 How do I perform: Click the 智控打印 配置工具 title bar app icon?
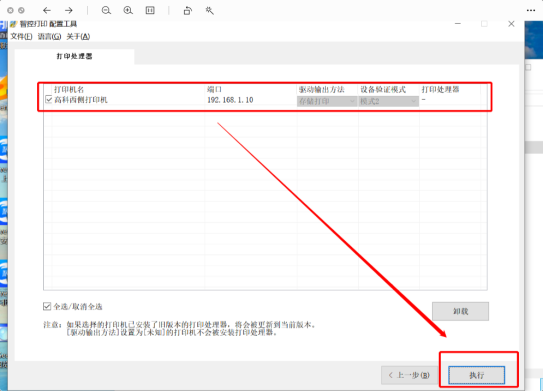[13, 24]
